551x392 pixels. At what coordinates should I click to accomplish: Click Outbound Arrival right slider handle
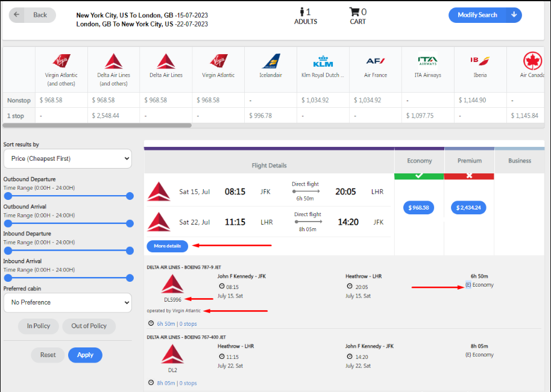click(x=130, y=223)
